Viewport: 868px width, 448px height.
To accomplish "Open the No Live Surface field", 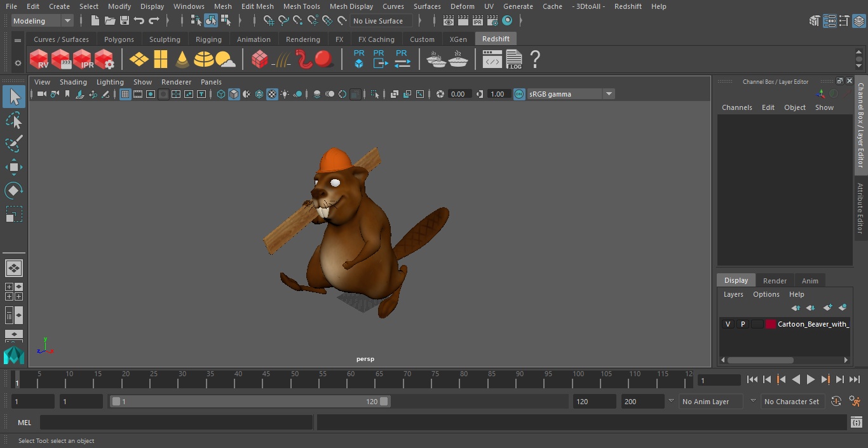I will 382,21.
